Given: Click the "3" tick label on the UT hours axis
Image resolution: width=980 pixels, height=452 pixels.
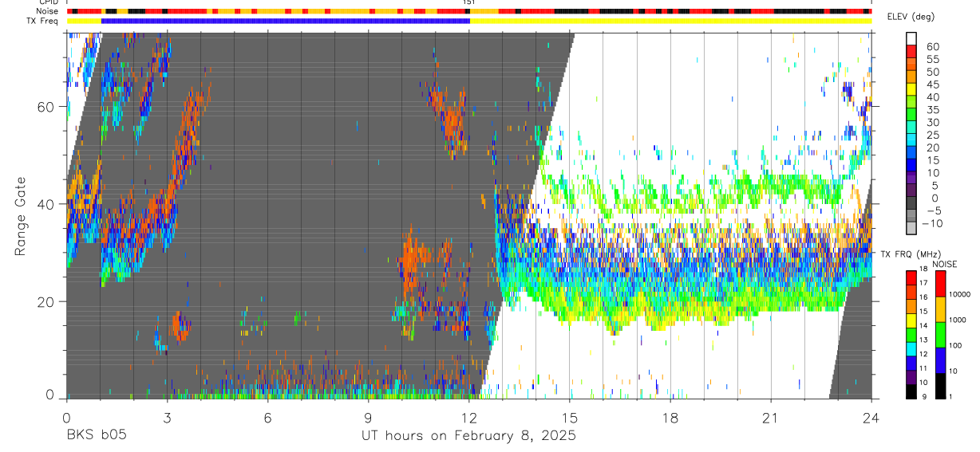Looking at the screenshot, I should point(167,417).
